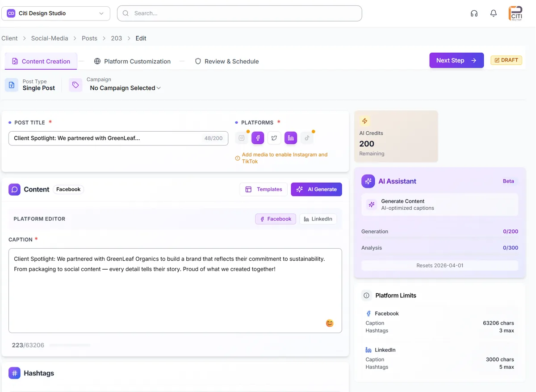Click the AI Generate button
This screenshot has height=392, width=536.
tap(316, 189)
